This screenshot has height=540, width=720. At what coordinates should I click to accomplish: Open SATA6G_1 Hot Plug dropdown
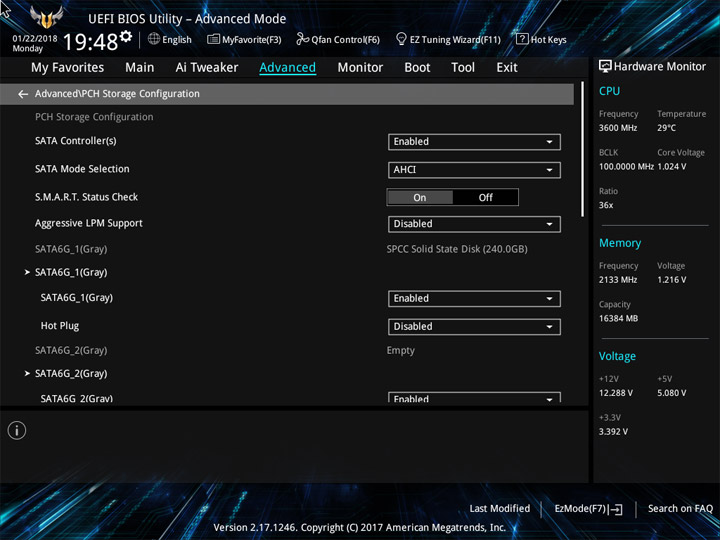pos(474,326)
